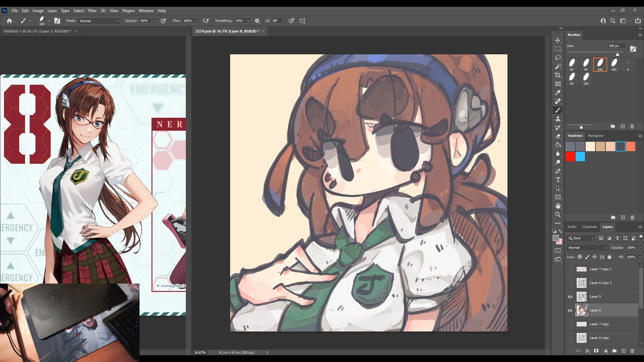
Task: Select the Hand tool
Action: (x=558, y=206)
